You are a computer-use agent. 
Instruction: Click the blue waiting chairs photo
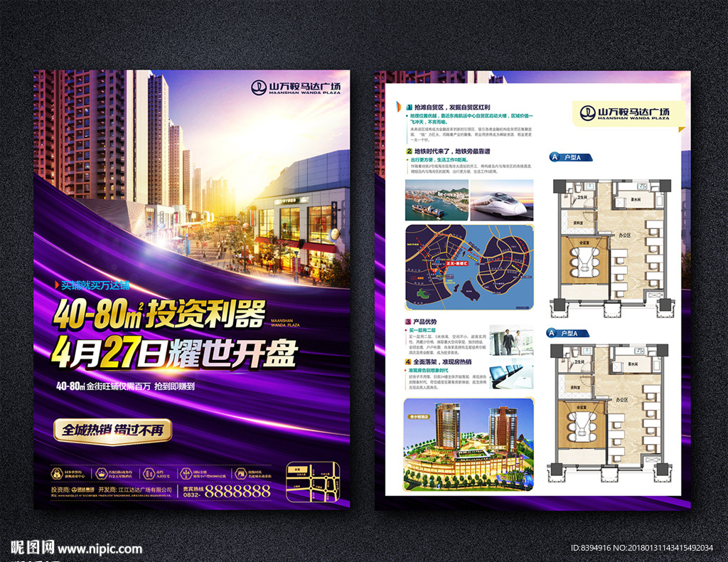click(512, 374)
